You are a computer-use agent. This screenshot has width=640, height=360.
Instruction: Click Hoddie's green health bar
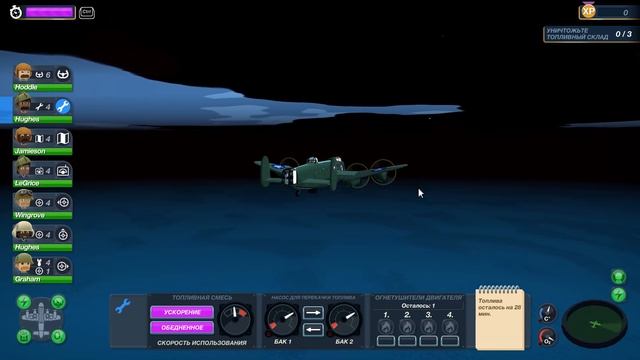coord(42,87)
